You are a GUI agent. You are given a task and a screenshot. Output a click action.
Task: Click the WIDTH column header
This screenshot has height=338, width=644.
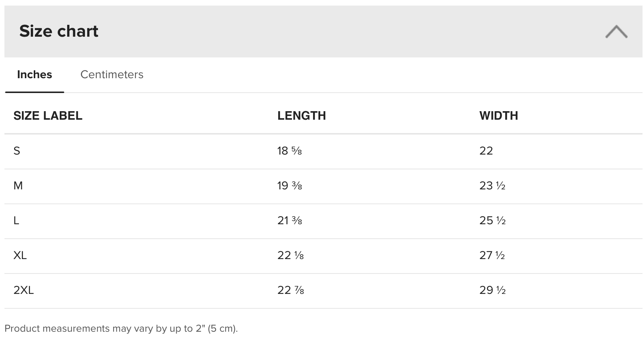499,116
